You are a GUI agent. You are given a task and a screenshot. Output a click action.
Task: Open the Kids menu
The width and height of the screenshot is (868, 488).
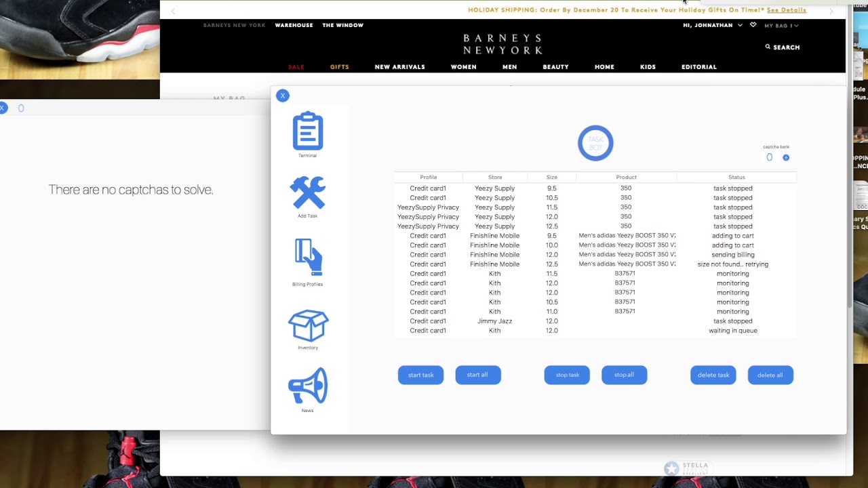tap(648, 67)
